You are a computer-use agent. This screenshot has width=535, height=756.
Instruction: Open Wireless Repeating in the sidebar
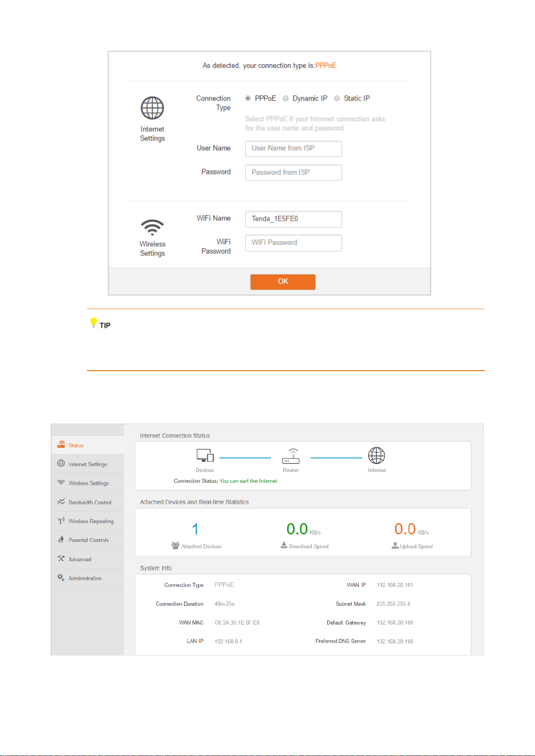[x=88, y=521]
